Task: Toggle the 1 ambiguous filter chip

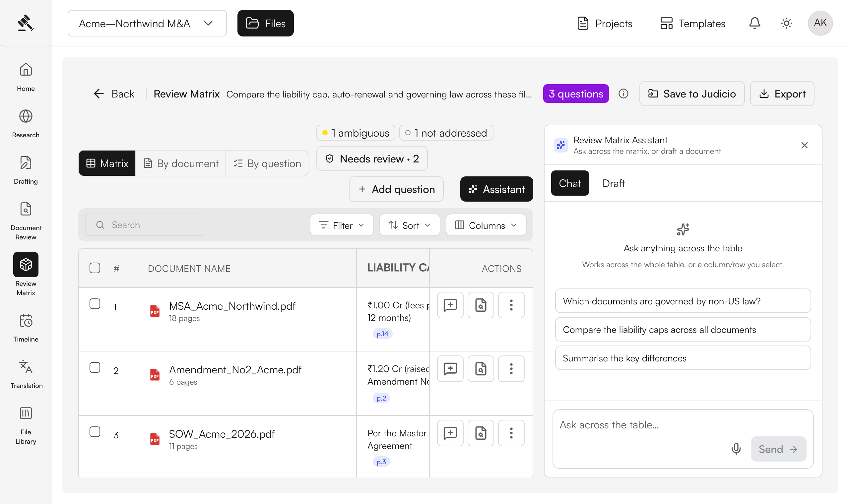Action: pyautogui.click(x=356, y=133)
